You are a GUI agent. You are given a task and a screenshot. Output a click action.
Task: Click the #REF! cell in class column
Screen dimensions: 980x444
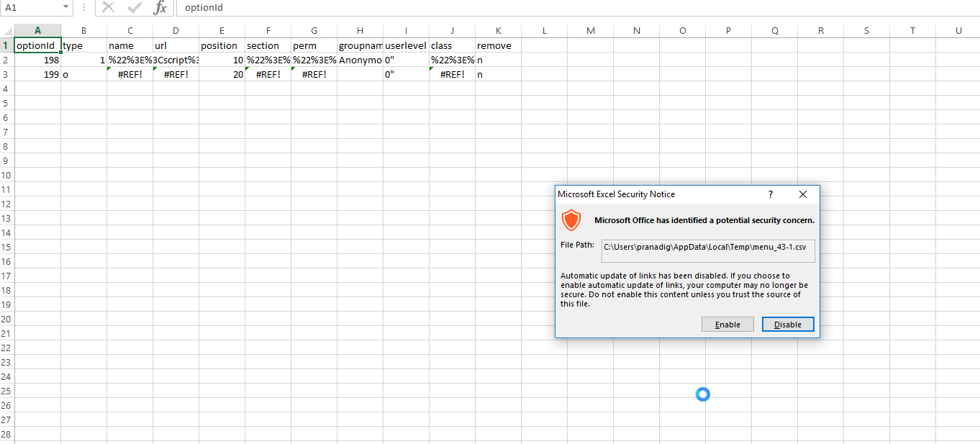(x=452, y=74)
